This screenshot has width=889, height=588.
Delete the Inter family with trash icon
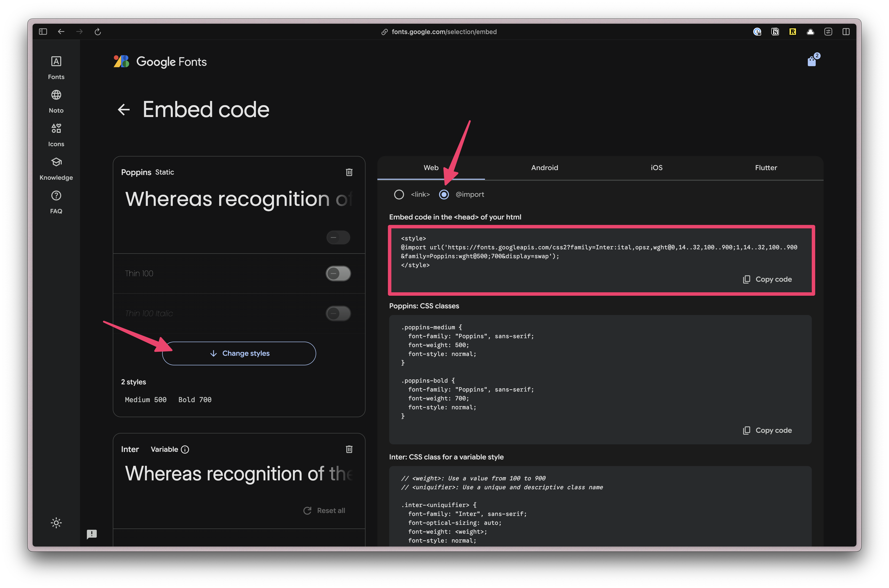349,449
